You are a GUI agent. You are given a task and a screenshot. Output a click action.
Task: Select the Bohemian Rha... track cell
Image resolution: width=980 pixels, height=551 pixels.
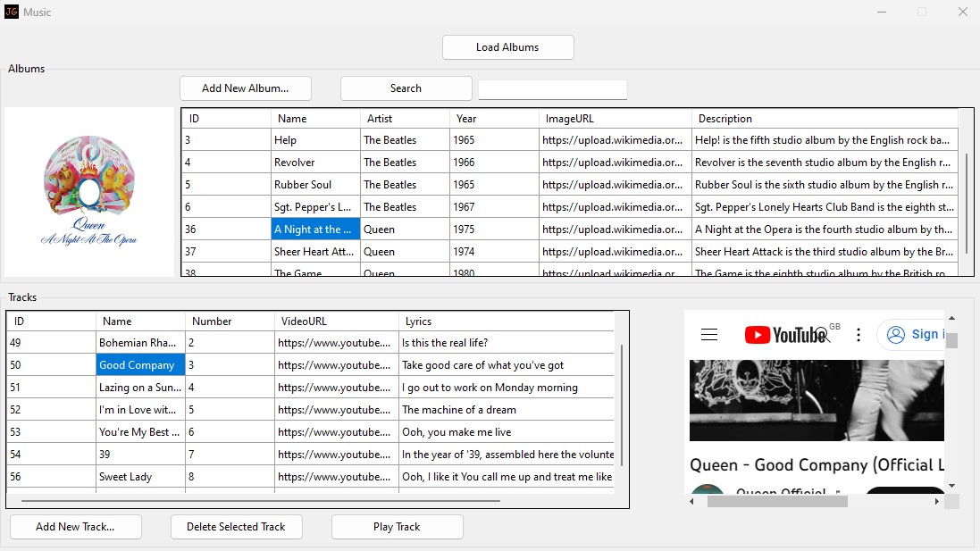[140, 342]
